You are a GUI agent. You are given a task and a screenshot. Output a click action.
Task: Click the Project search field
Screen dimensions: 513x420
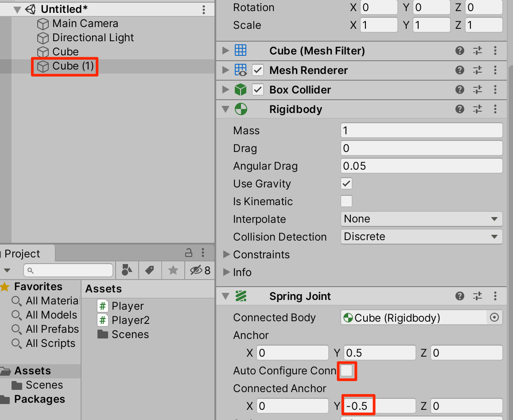[x=68, y=271]
